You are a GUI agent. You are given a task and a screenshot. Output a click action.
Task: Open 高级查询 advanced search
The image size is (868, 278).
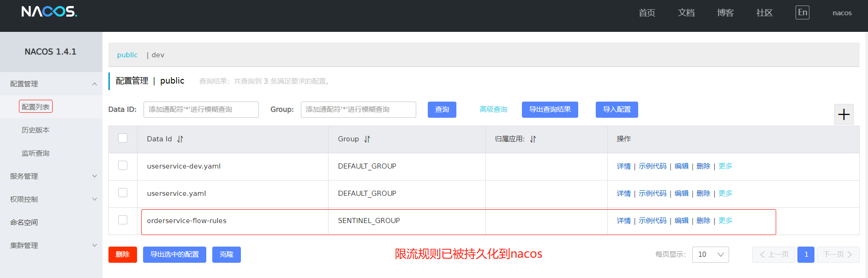(x=493, y=109)
